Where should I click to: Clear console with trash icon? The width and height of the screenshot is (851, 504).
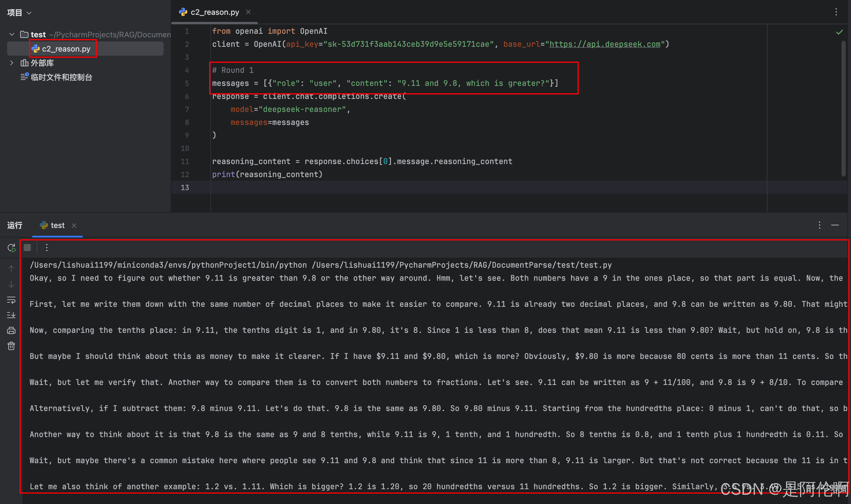(x=11, y=346)
